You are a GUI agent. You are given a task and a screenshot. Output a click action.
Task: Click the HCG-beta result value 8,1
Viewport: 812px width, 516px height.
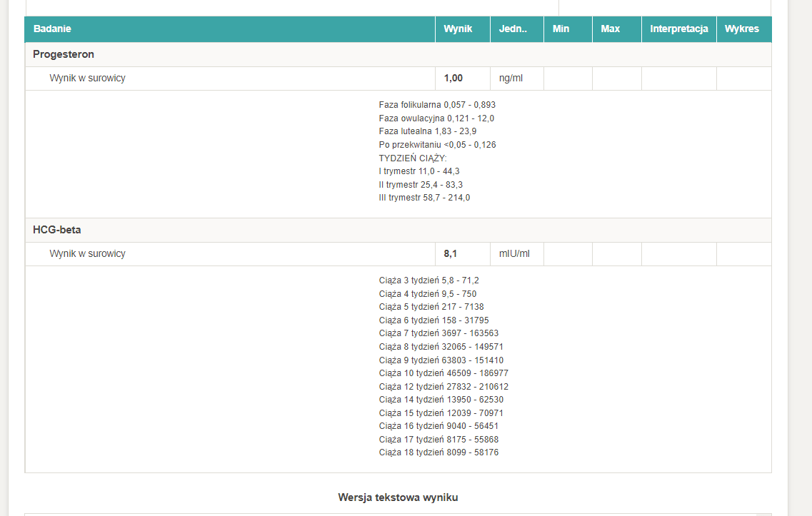450,254
